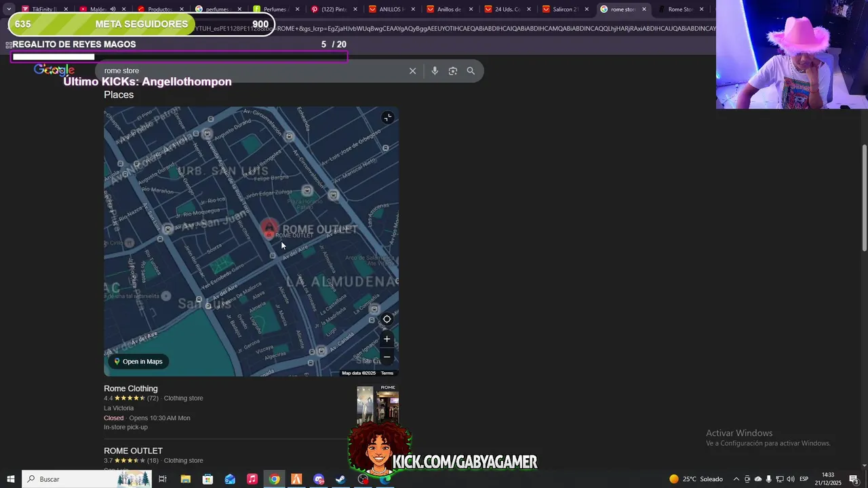Open in Maps button on map
The image size is (868, 488).
pyautogui.click(x=138, y=361)
